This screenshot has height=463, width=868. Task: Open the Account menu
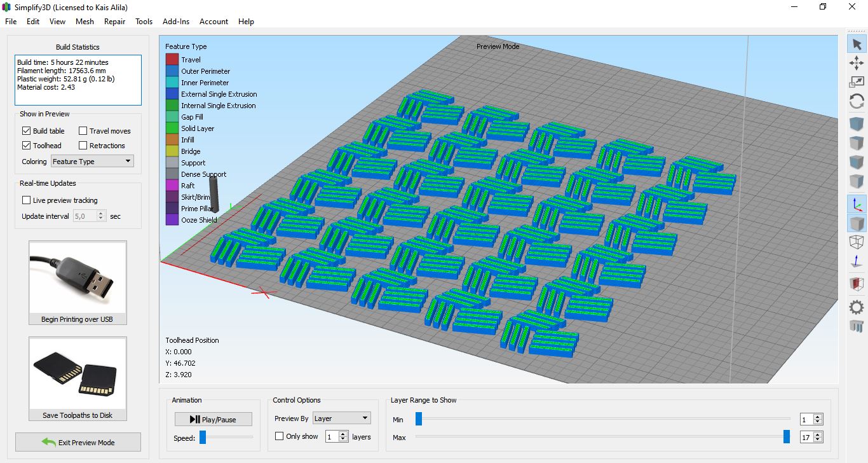214,22
